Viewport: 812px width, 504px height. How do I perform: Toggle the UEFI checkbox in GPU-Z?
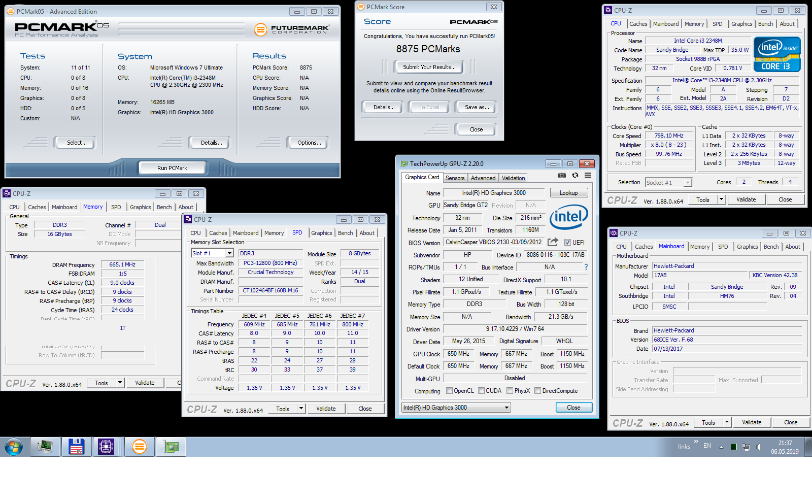567,243
